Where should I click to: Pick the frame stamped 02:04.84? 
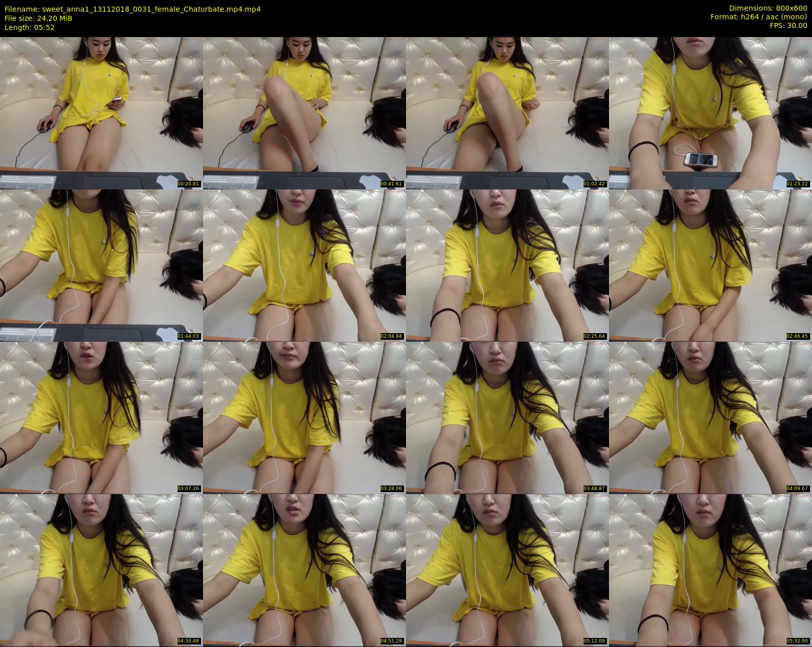coord(304,265)
